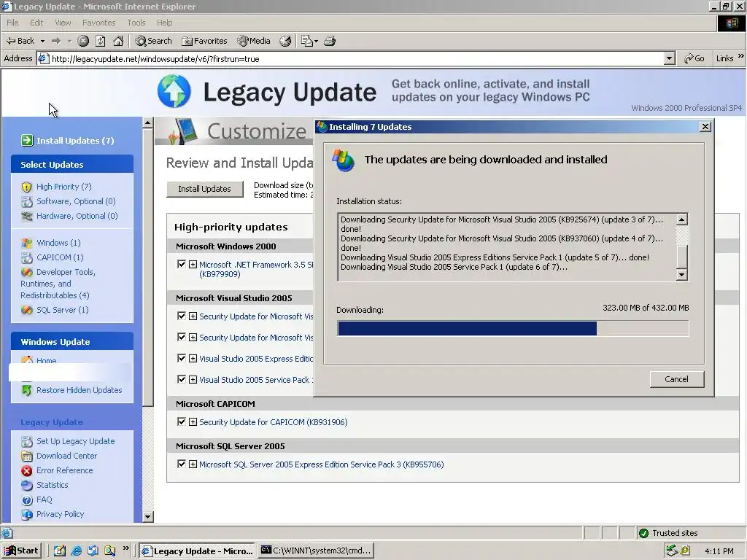
Task: Open the Help menu
Action: (x=164, y=23)
